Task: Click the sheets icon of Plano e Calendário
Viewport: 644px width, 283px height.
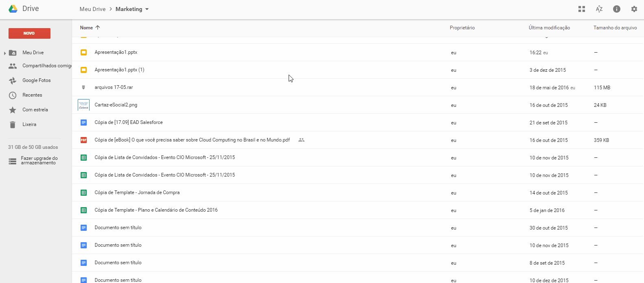Action: [x=83, y=210]
